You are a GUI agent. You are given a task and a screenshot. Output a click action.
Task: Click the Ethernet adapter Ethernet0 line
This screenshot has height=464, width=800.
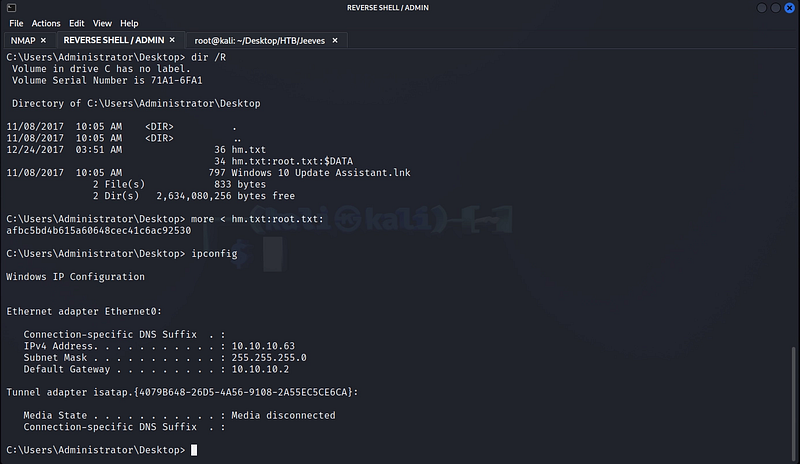[x=84, y=311]
